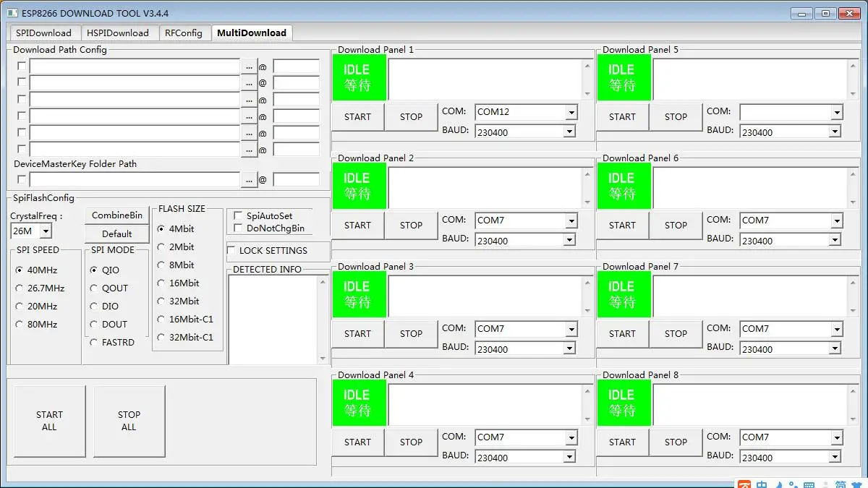Open the HSPIDownload tab

tap(118, 33)
